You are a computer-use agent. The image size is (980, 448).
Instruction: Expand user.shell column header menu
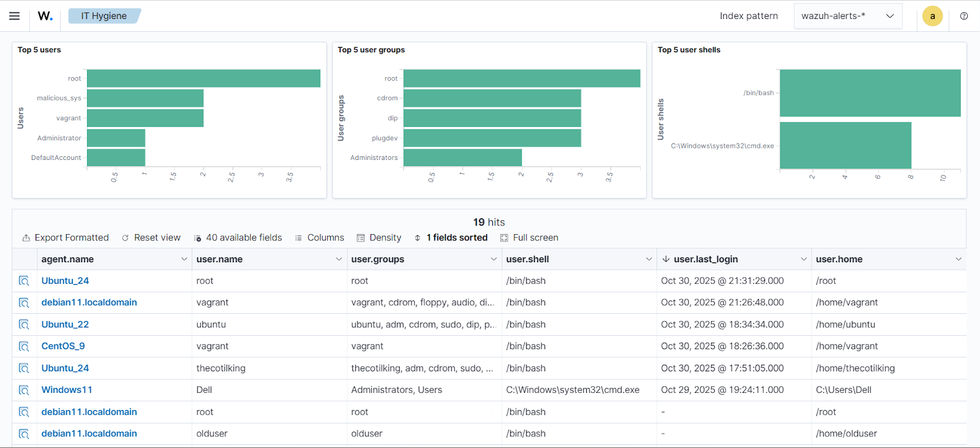point(649,259)
